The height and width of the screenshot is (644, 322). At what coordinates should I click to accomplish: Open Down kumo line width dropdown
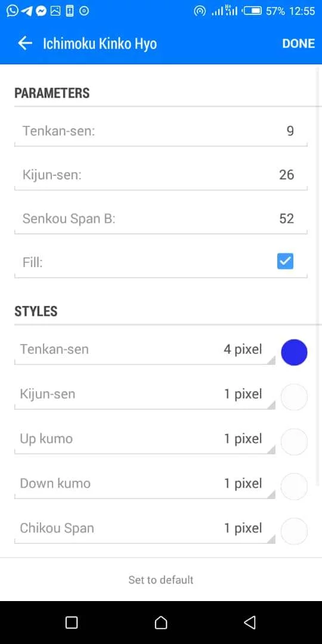pyautogui.click(x=144, y=484)
